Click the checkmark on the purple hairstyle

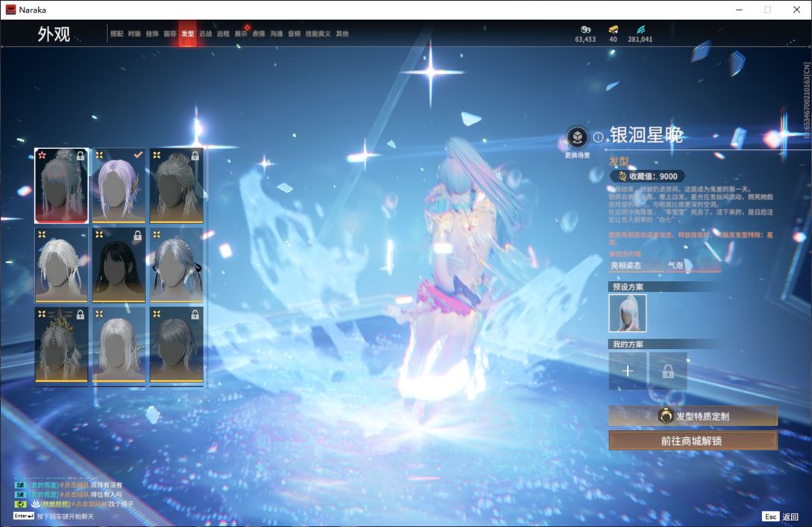coord(138,155)
